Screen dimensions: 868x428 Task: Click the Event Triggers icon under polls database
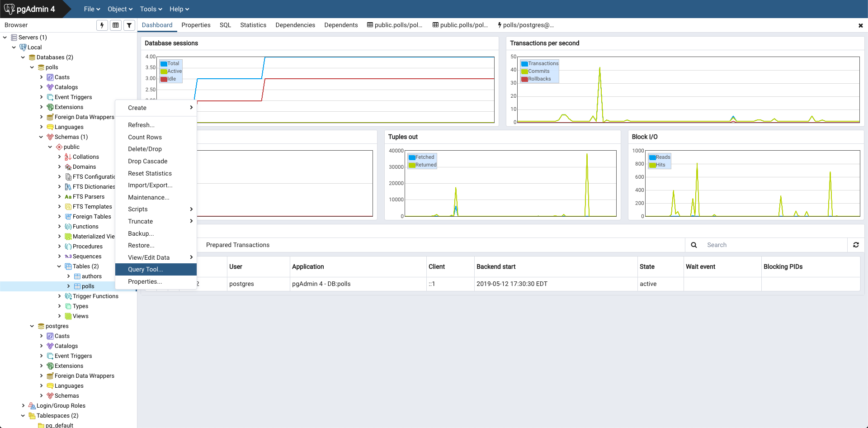click(x=50, y=97)
